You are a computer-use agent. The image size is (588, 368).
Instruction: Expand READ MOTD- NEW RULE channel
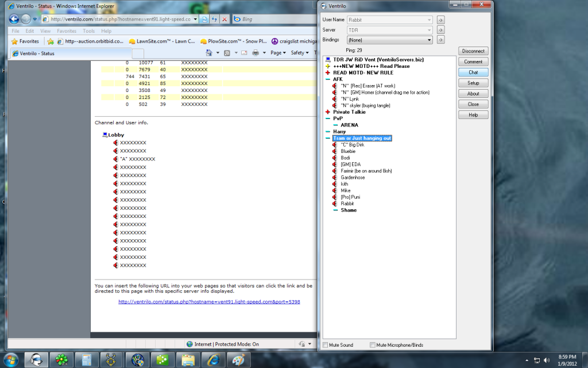(x=328, y=72)
